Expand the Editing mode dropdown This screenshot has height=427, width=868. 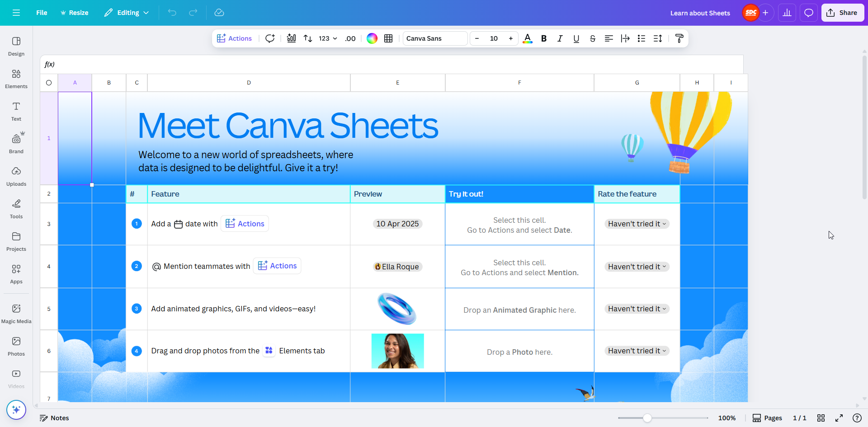click(x=127, y=13)
